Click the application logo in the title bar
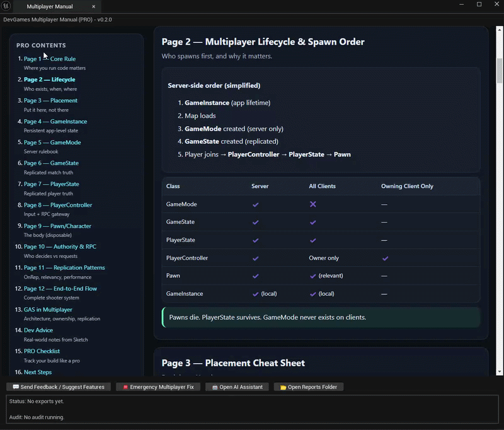 [x=8, y=6]
